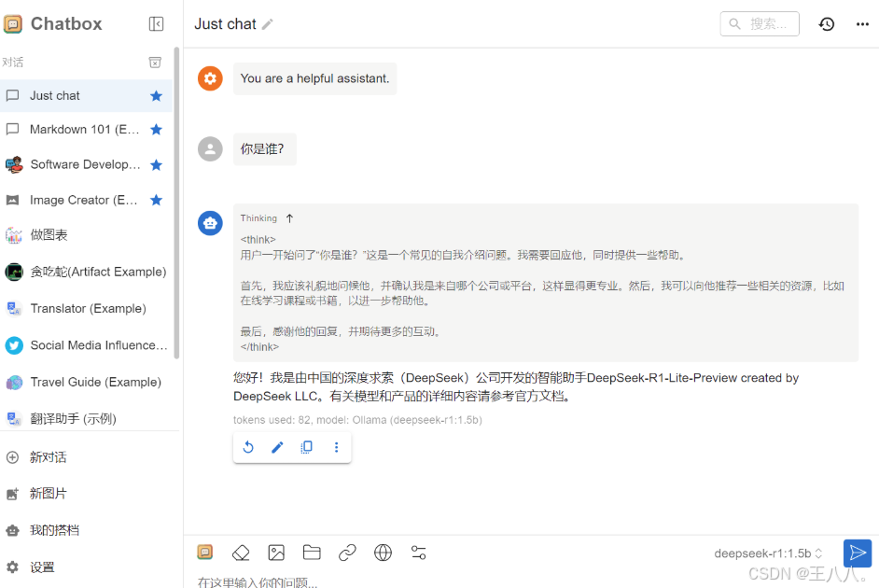Click the tokens used: 82 info line
The width and height of the screenshot is (879, 588).
tap(357, 420)
